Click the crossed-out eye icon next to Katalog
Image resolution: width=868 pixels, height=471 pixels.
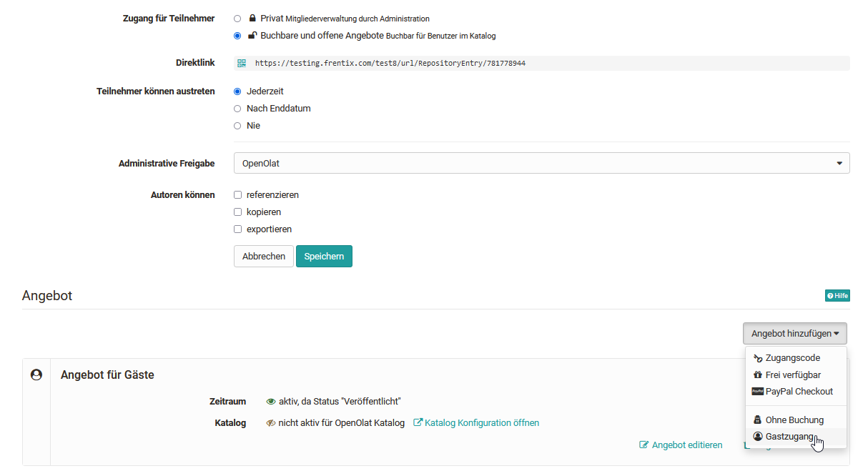[271, 423]
